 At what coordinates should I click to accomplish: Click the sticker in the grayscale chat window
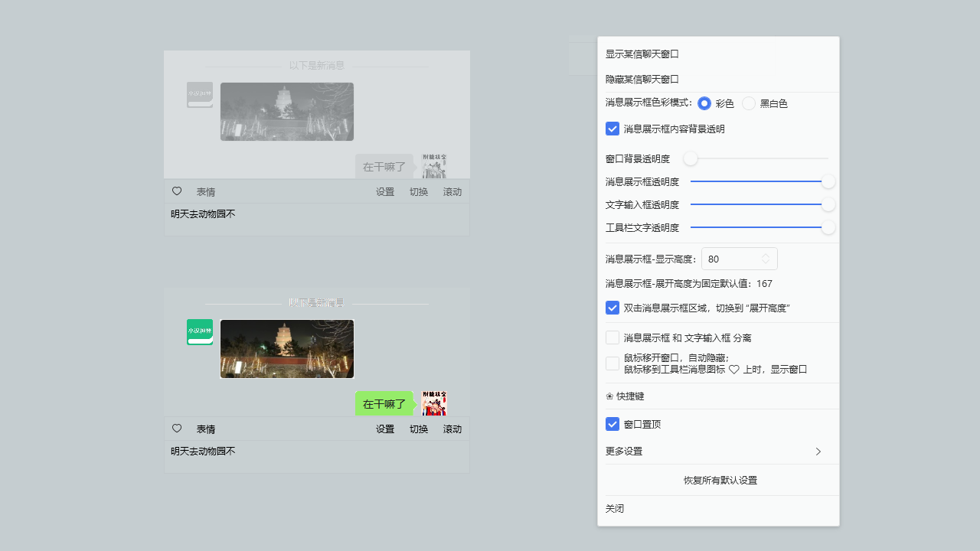click(x=433, y=165)
